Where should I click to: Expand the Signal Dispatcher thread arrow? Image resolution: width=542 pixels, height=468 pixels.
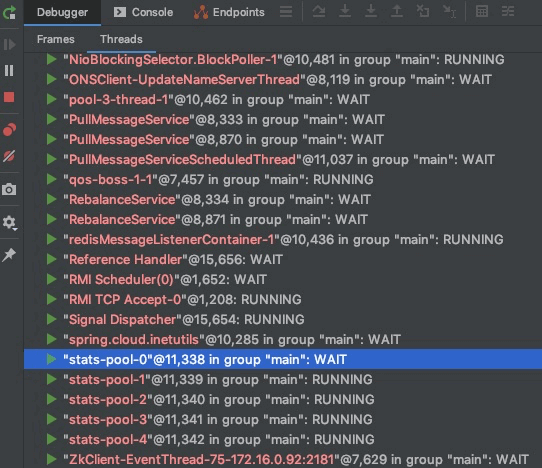(52, 320)
